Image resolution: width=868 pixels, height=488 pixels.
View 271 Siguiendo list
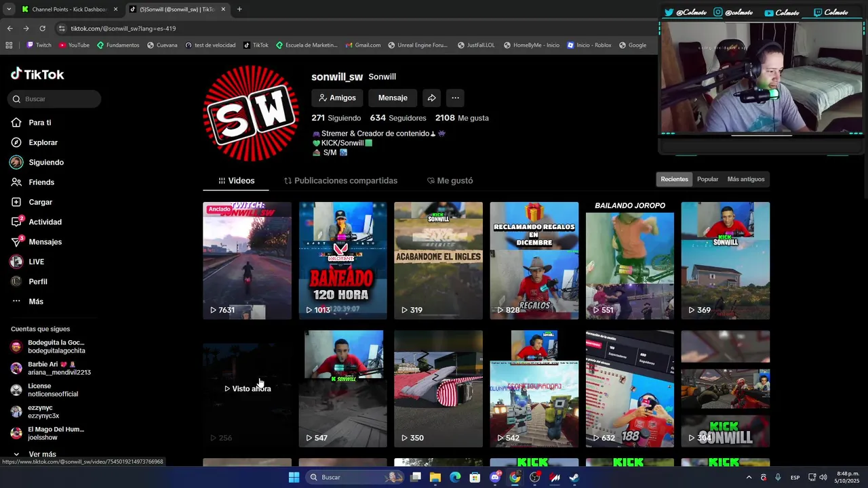click(336, 118)
